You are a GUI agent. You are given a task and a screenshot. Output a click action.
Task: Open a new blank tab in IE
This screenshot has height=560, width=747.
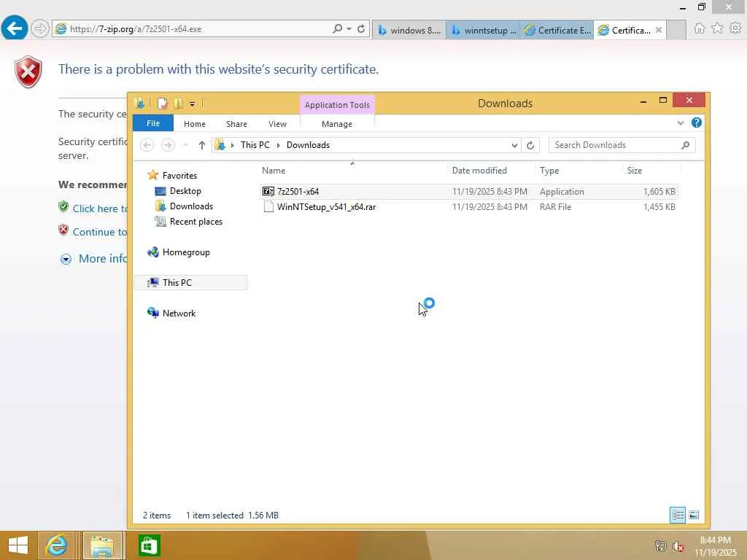(676, 30)
